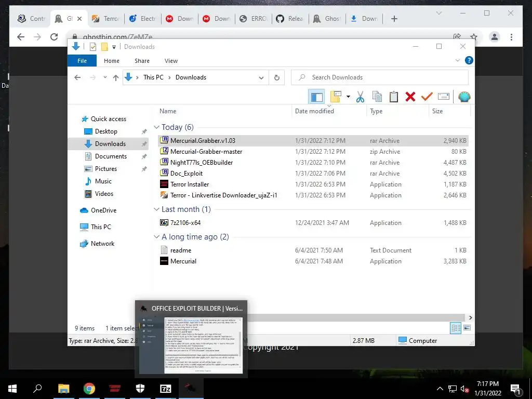Click This PC in the breadcrumb
This screenshot has width=532, height=399.
153,77
